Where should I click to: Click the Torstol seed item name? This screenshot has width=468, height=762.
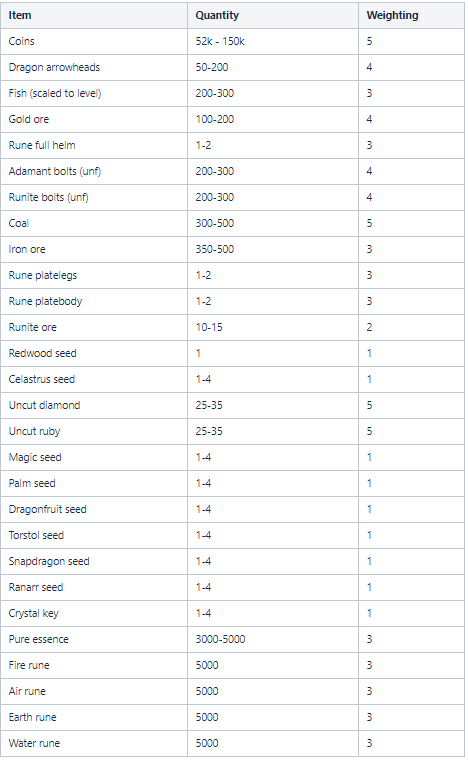click(36, 536)
